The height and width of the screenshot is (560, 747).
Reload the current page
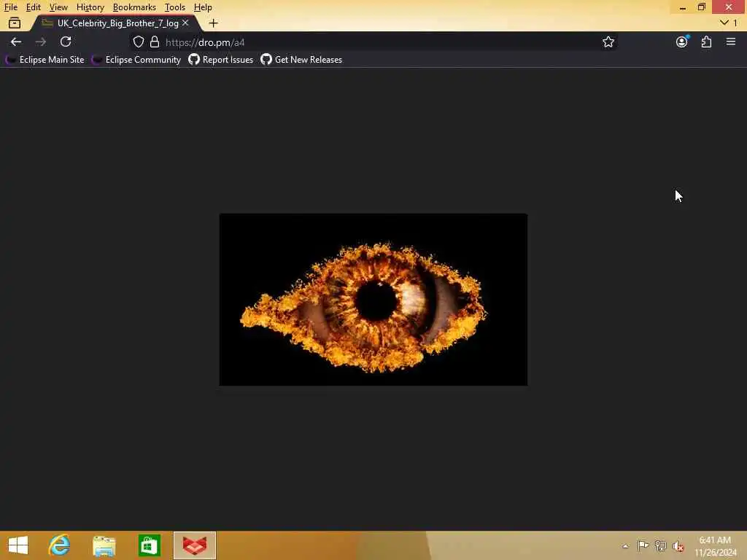[x=66, y=42]
